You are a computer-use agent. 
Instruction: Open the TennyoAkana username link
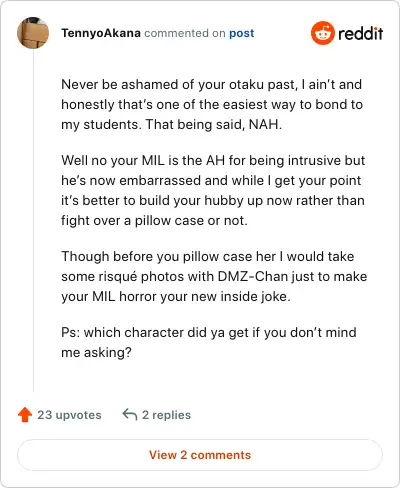pos(101,33)
